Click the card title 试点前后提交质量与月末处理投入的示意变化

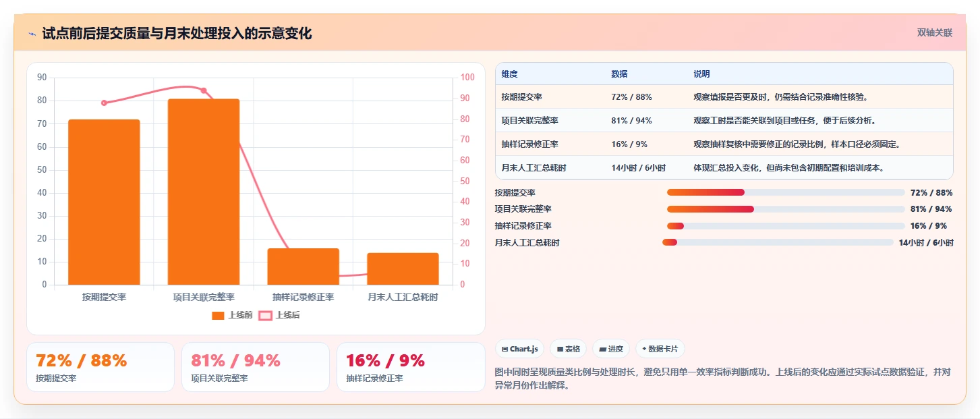177,33
